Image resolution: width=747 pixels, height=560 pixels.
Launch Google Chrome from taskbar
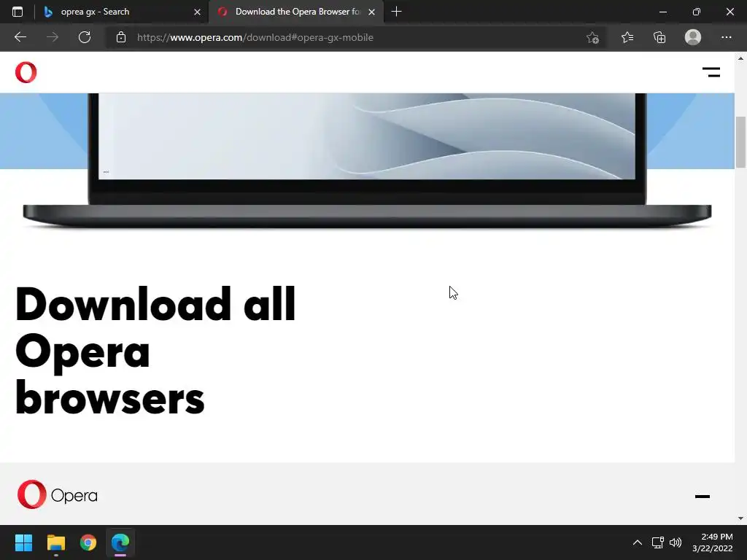tap(88, 542)
